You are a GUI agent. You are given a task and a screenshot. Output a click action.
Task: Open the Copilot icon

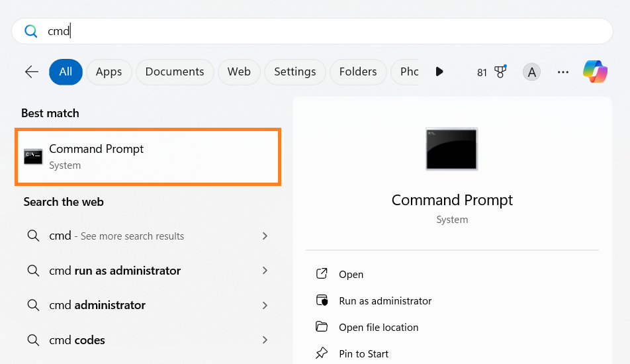click(x=595, y=71)
